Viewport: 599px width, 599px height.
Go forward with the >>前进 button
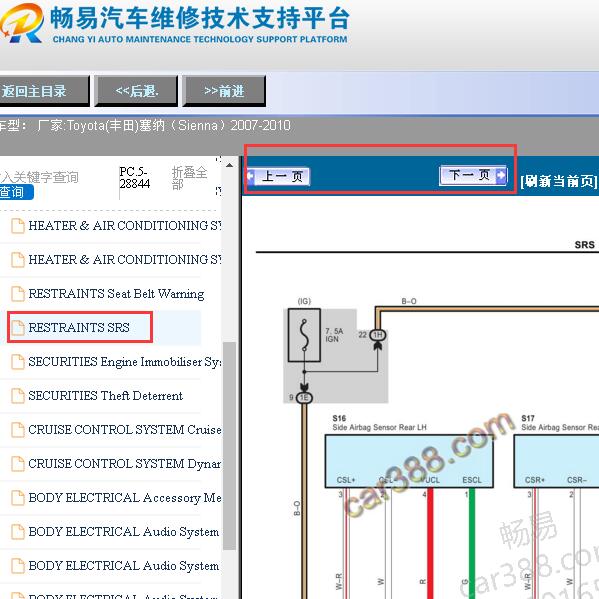tap(224, 91)
